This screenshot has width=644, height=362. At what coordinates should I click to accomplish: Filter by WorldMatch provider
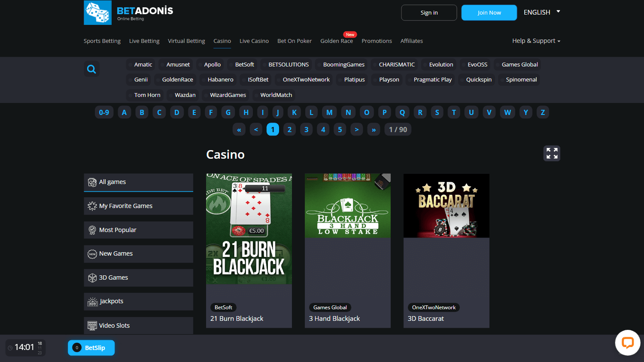(x=274, y=95)
